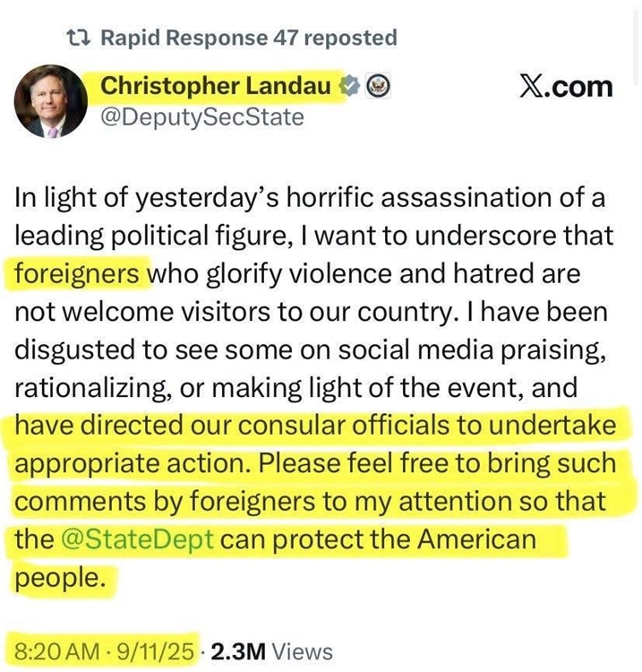642x672 pixels.
Task: Click the State Department seal icon
Action: point(378,86)
